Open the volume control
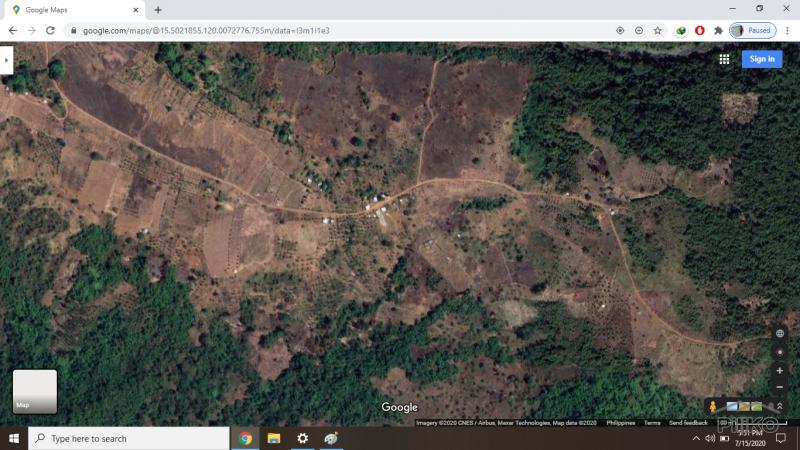Screen dimensions: 800x450 click(710, 438)
